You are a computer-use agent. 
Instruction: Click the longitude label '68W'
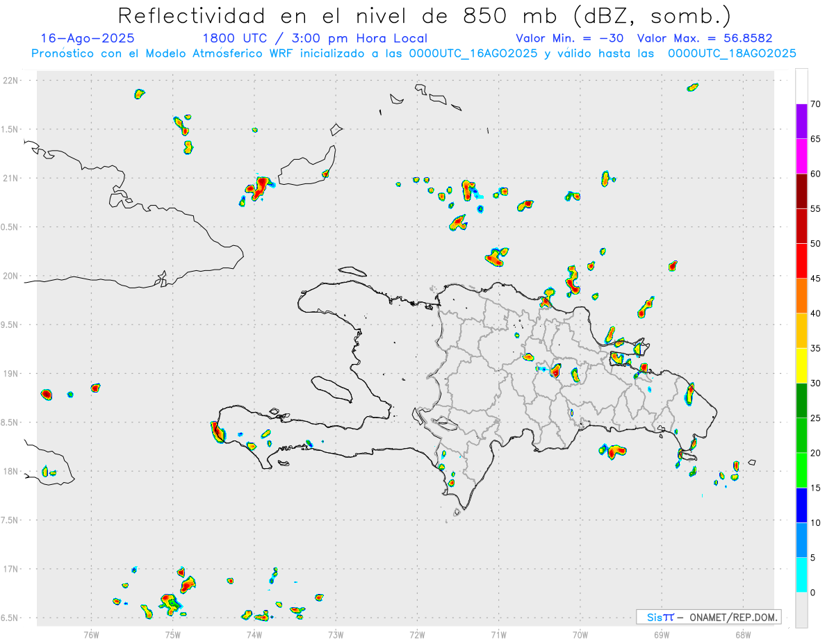tap(743, 634)
